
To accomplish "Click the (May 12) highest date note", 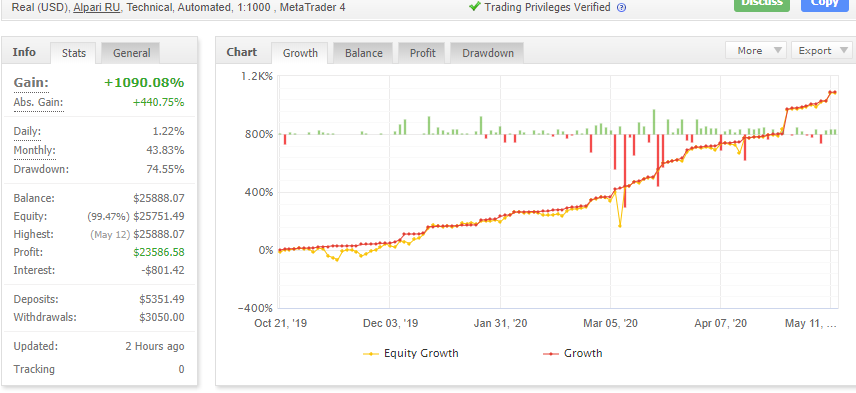I will tap(110, 235).
